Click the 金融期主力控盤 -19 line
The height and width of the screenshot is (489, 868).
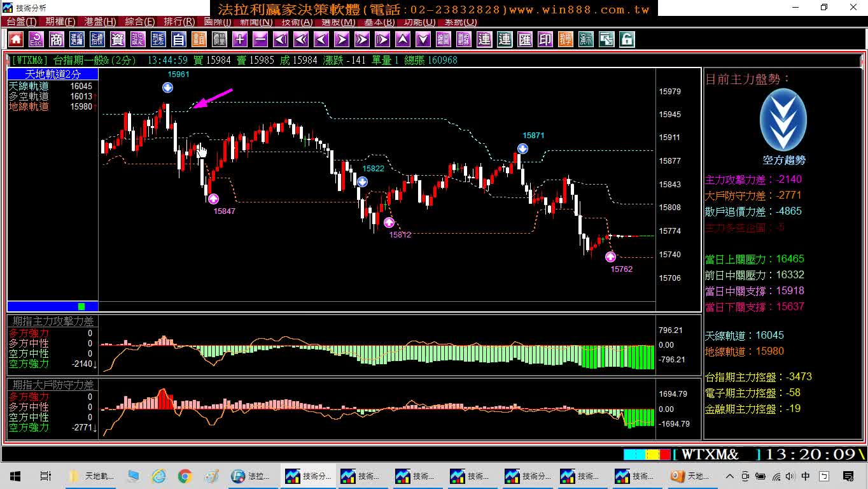tap(753, 409)
